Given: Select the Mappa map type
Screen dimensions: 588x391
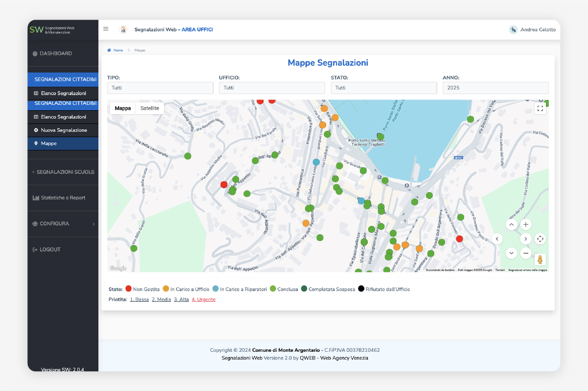Looking at the screenshot, I should click(x=123, y=108).
